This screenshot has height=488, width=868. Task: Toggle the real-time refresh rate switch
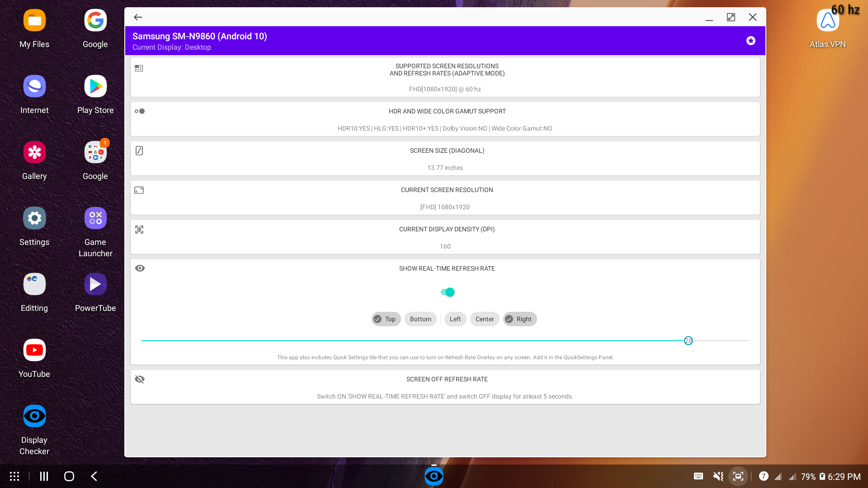coord(448,292)
